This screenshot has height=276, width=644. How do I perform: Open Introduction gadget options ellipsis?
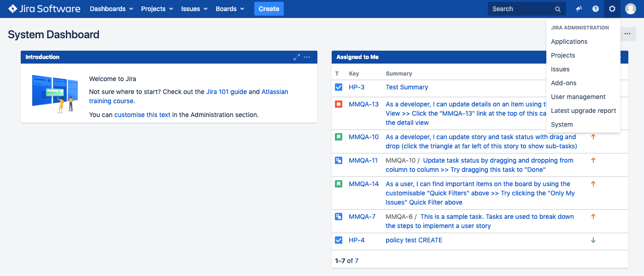(x=307, y=57)
